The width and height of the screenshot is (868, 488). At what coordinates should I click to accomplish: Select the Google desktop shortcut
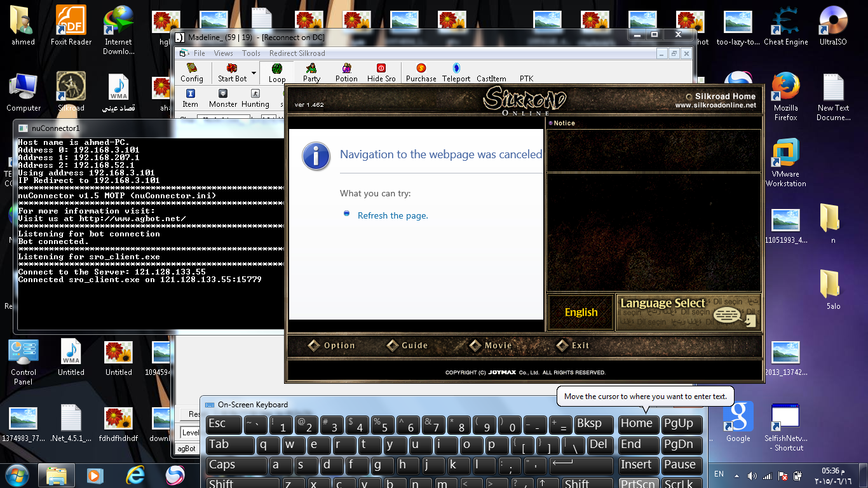tap(738, 422)
